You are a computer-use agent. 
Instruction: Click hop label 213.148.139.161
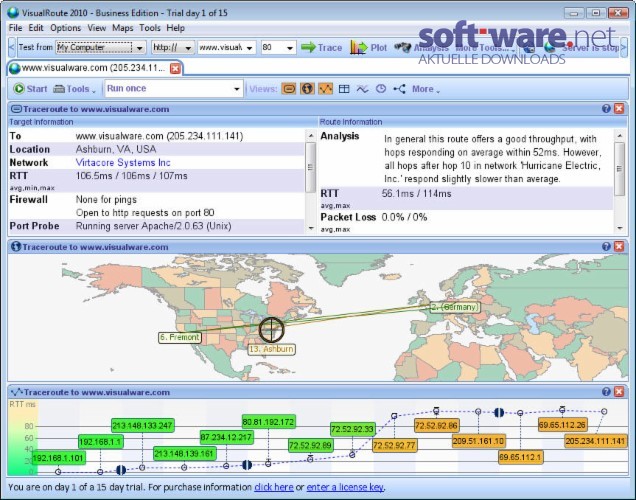coord(185,453)
